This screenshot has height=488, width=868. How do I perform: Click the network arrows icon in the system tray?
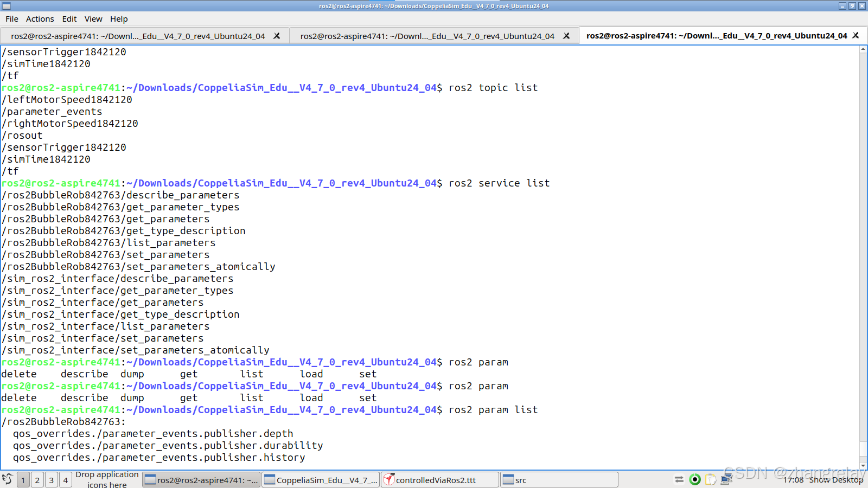coord(679,479)
